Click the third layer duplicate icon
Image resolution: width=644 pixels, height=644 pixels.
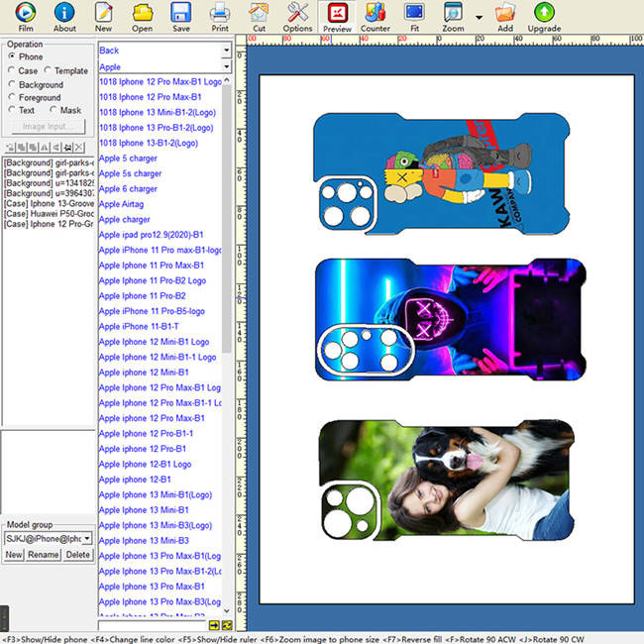coord(33,147)
